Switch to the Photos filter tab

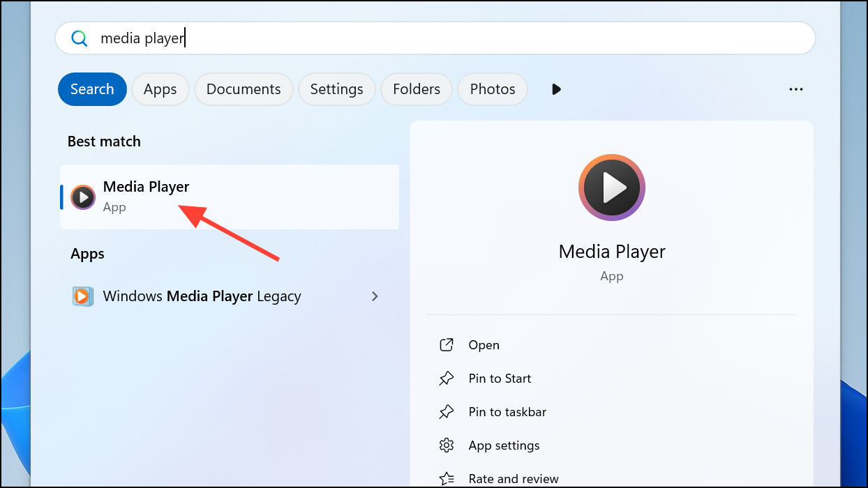(x=493, y=89)
